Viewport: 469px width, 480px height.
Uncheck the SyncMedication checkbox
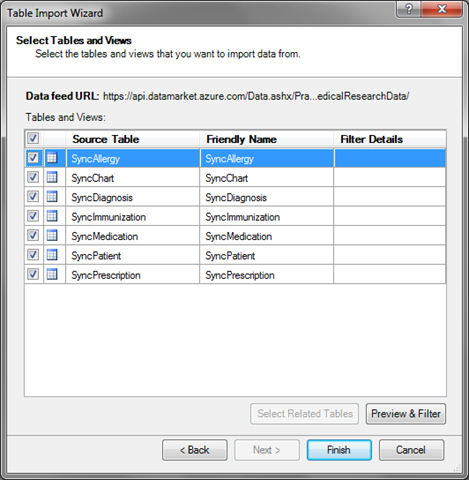click(x=33, y=235)
